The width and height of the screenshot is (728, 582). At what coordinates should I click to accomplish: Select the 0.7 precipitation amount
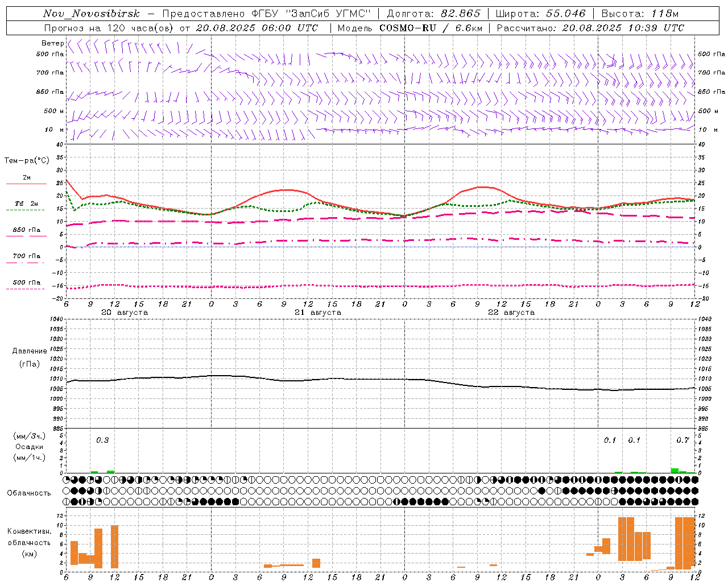click(683, 440)
